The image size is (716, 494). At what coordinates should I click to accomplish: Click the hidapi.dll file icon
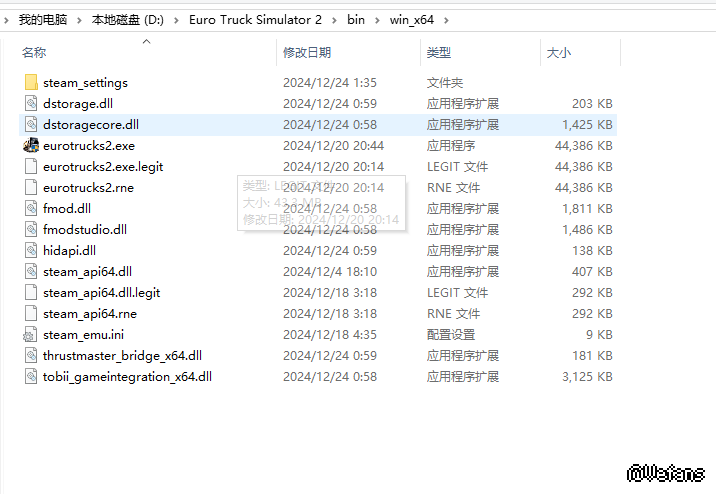coord(31,251)
